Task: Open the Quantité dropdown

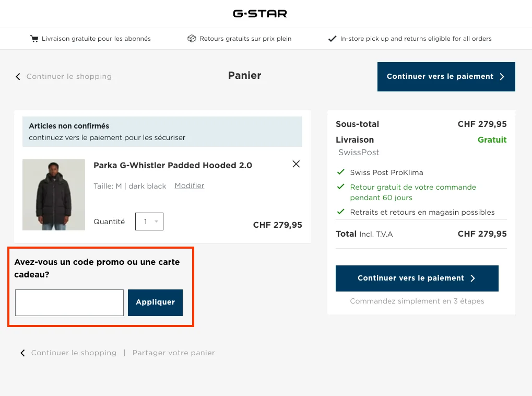Action: point(149,221)
